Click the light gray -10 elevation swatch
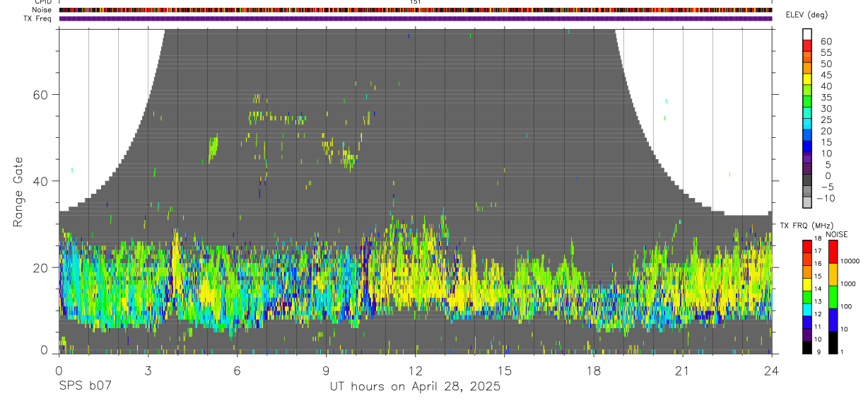Image resolution: width=868 pixels, height=401 pixels. pyautogui.click(x=807, y=202)
